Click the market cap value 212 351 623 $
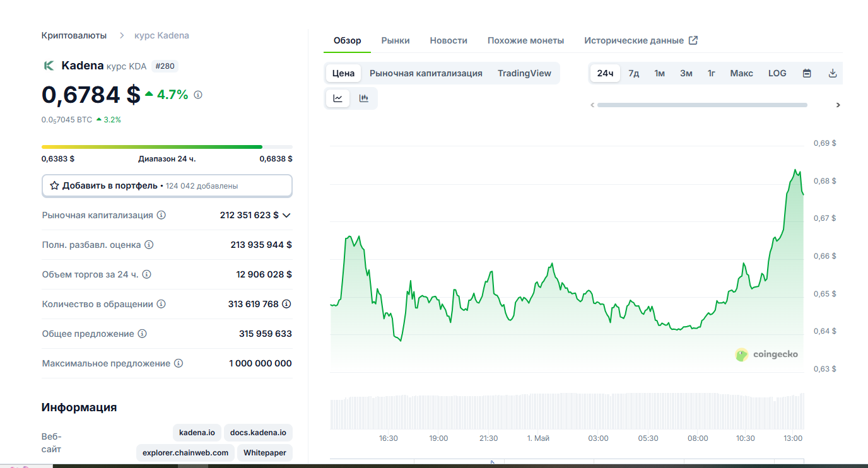 click(249, 215)
